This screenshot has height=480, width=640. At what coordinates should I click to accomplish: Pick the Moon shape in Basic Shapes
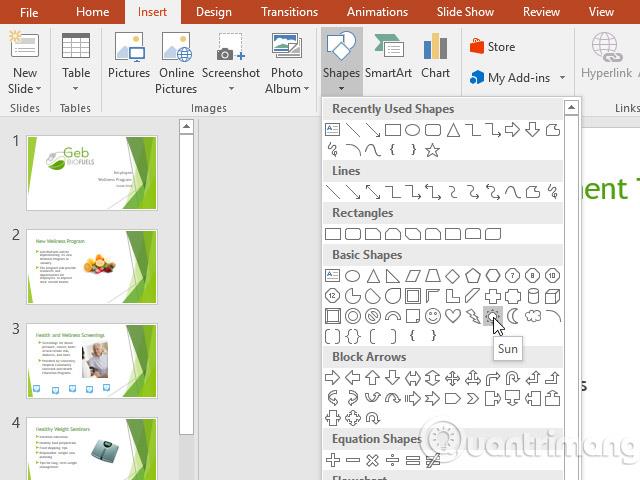click(513, 316)
